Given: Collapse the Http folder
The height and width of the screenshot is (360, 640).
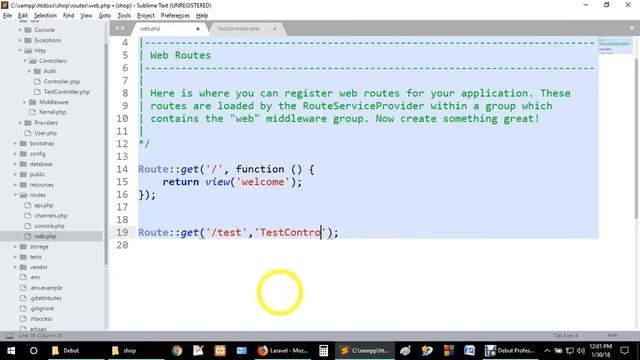Looking at the screenshot, I should (20, 51).
